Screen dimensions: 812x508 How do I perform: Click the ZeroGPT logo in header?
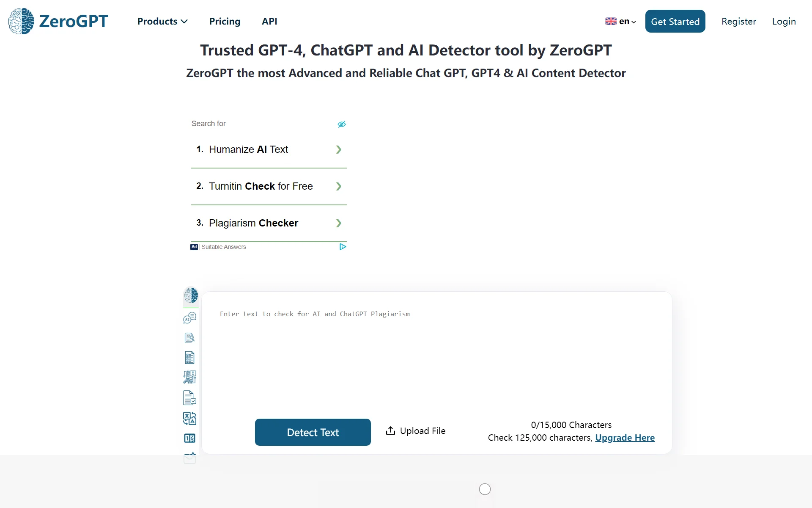click(58, 21)
